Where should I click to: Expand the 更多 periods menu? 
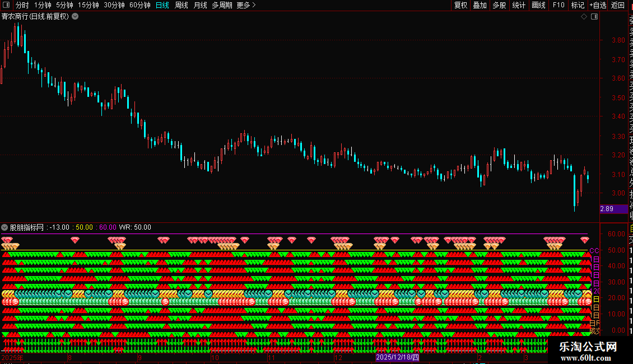point(246,5)
